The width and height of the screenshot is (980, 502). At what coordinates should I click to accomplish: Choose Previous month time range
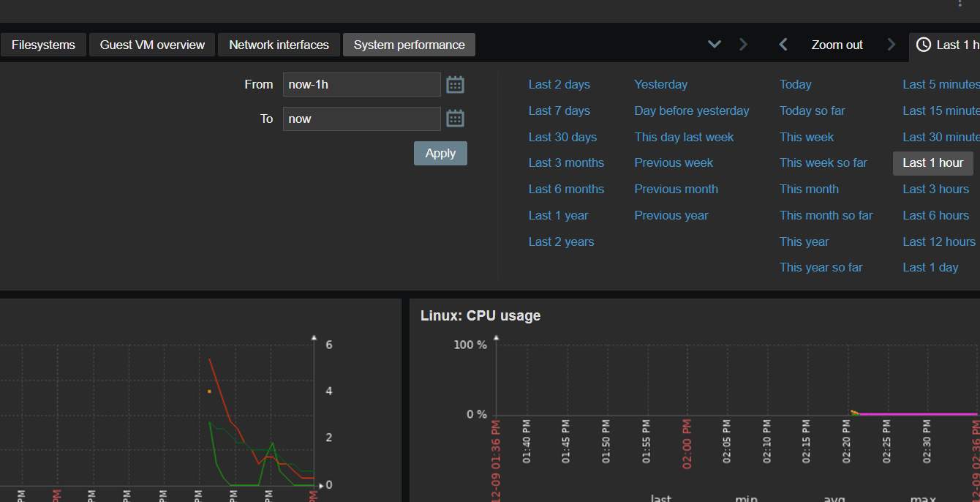676,189
